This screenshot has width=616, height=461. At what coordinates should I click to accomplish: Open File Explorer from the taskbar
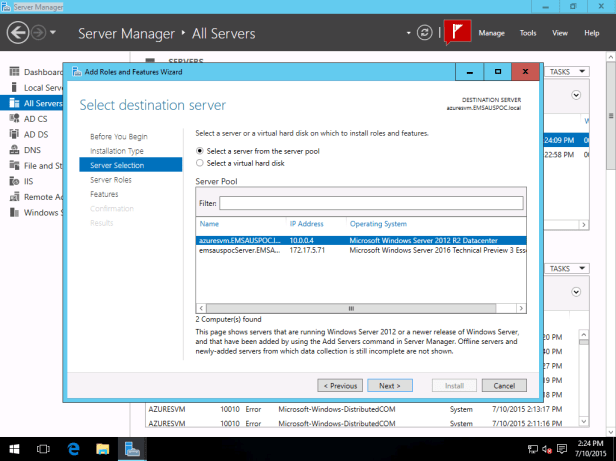[x=103, y=449]
